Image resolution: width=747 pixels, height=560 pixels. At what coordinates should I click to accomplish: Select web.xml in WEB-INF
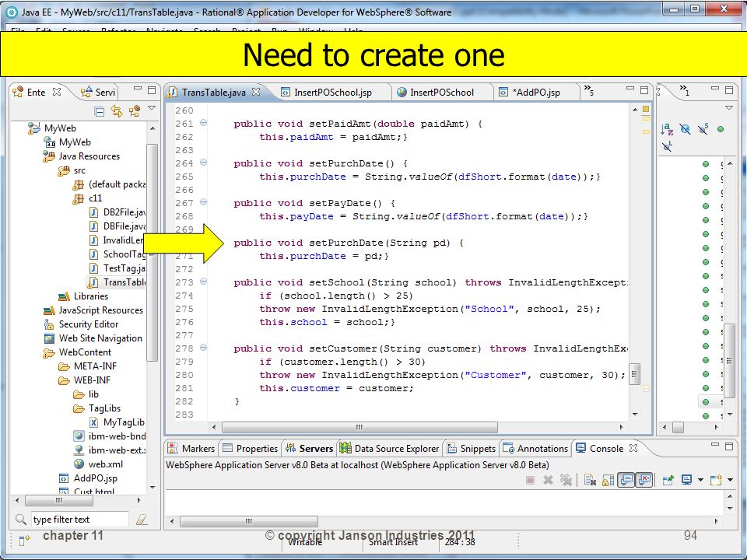point(98,464)
